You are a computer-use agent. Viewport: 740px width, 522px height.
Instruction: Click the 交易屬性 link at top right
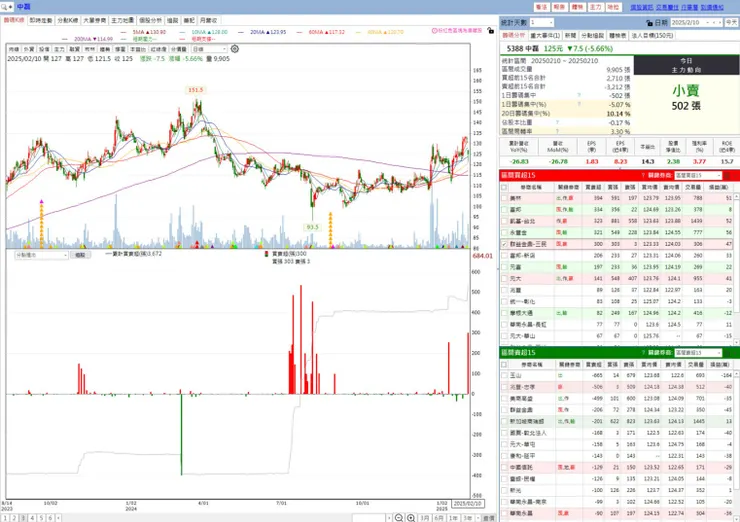tap(667, 7)
